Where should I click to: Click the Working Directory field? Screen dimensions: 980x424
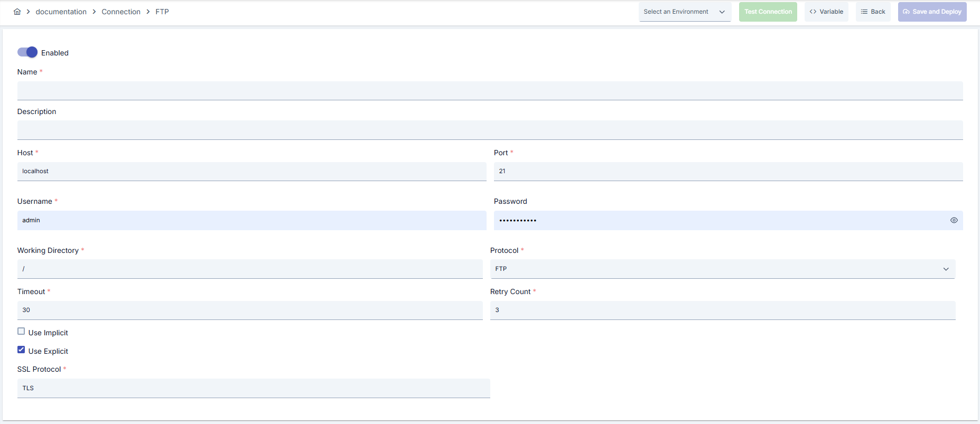(x=250, y=269)
